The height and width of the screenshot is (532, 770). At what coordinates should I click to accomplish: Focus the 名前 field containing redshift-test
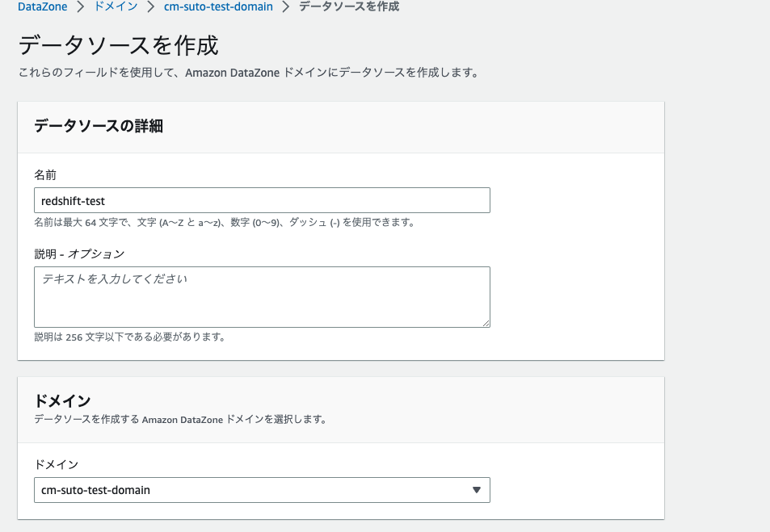pos(262,199)
